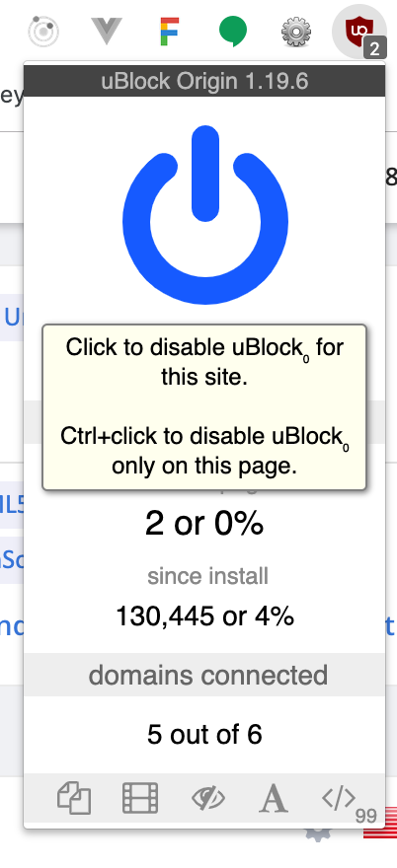This screenshot has width=397, height=868.
Task: Open dashboard via uBlock Origin 1.19.6 title bar
Action: tap(204, 81)
